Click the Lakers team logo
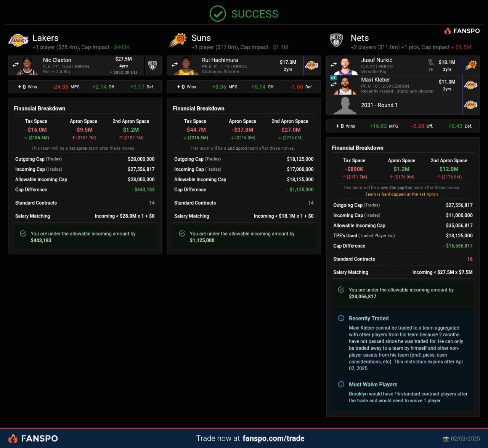488x448 pixels. 18,40
